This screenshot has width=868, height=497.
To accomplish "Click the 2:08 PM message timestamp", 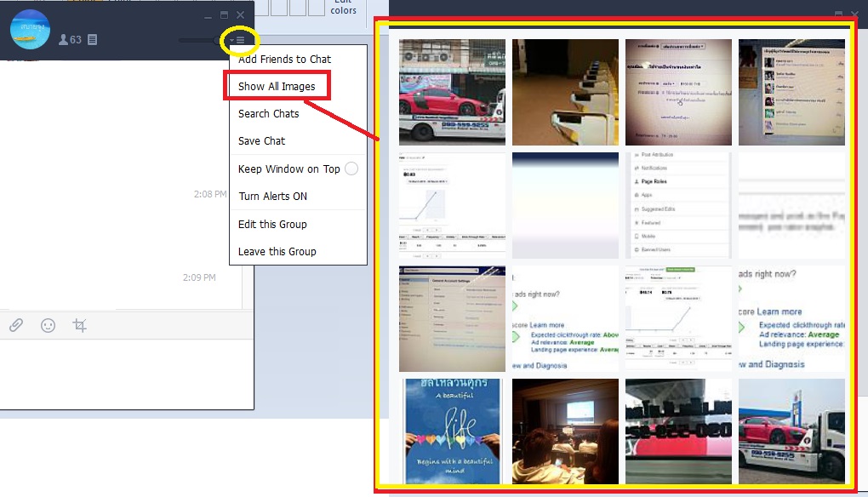I will pyautogui.click(x=210, y=194).
